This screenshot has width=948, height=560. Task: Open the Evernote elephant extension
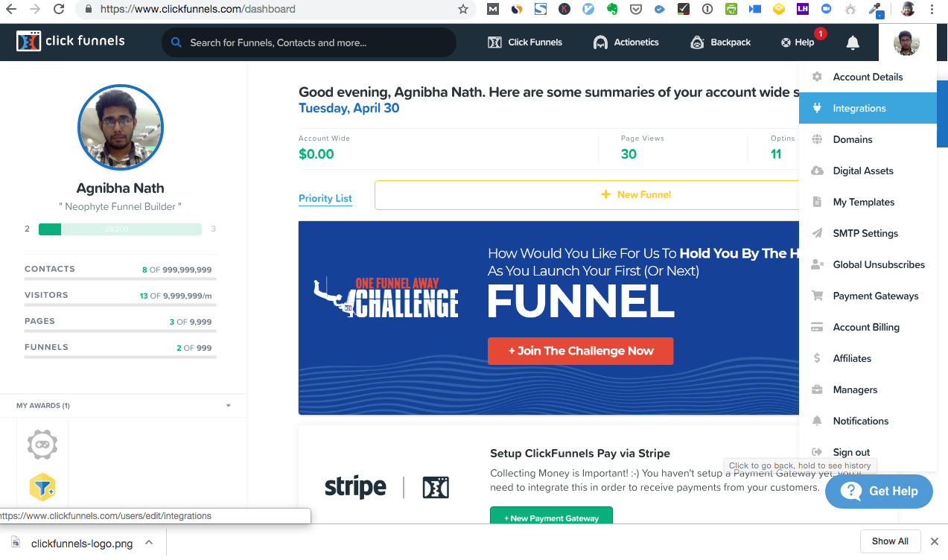pos(612,10)
